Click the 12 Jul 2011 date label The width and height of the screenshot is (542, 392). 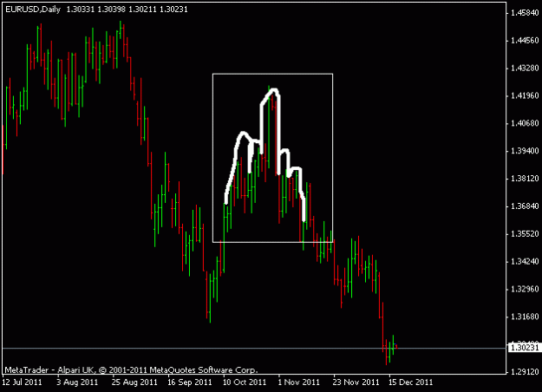point(23,382)
